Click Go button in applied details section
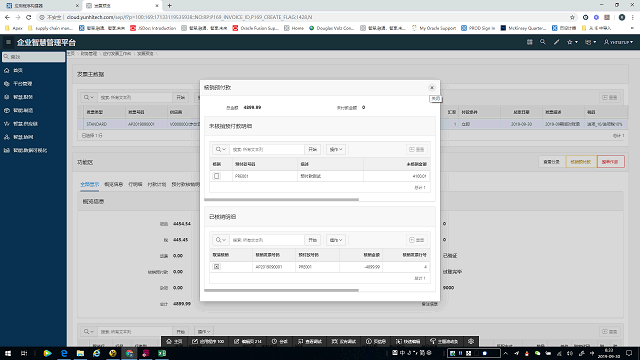Screen dimensions: 640x360 tap(313, 240)
